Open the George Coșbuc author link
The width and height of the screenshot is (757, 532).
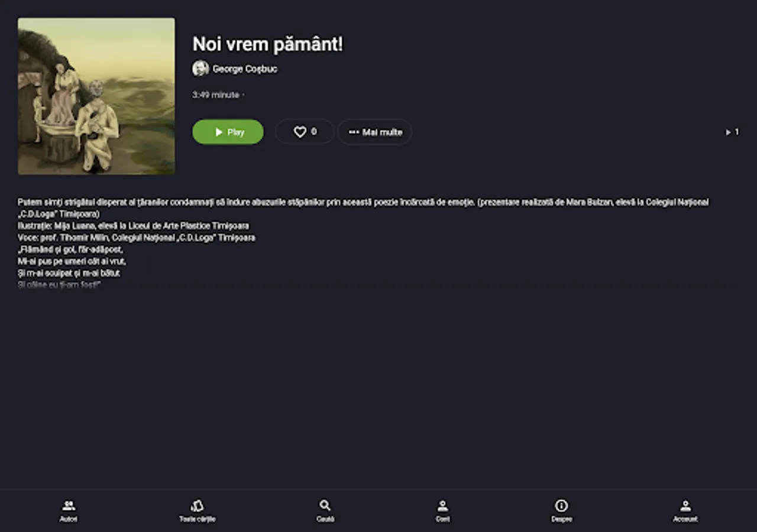(x=245, y=69)
